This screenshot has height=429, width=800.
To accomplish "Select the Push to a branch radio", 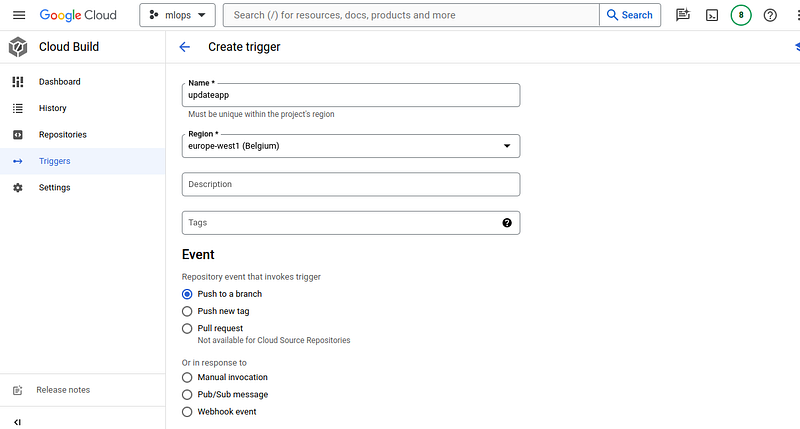I will [x=187, y=294].
